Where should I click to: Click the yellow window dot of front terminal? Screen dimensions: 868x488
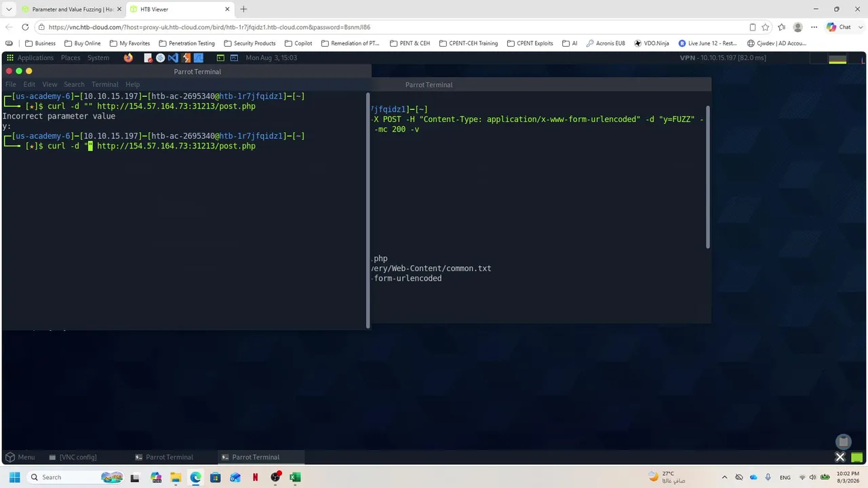click(28, 71)
